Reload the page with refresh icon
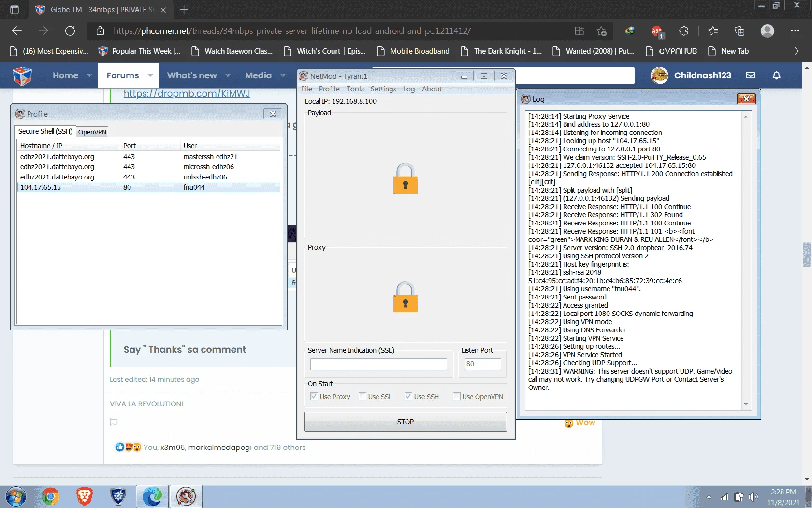 (x=70, y=31)
